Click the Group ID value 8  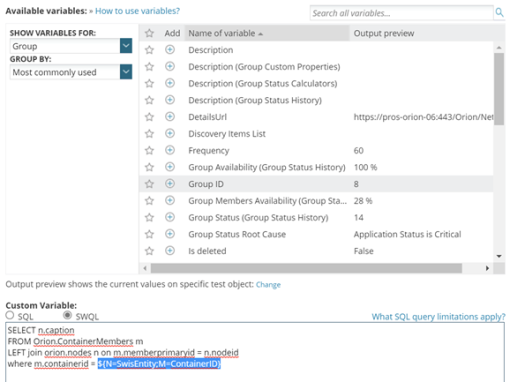[356, 184]
